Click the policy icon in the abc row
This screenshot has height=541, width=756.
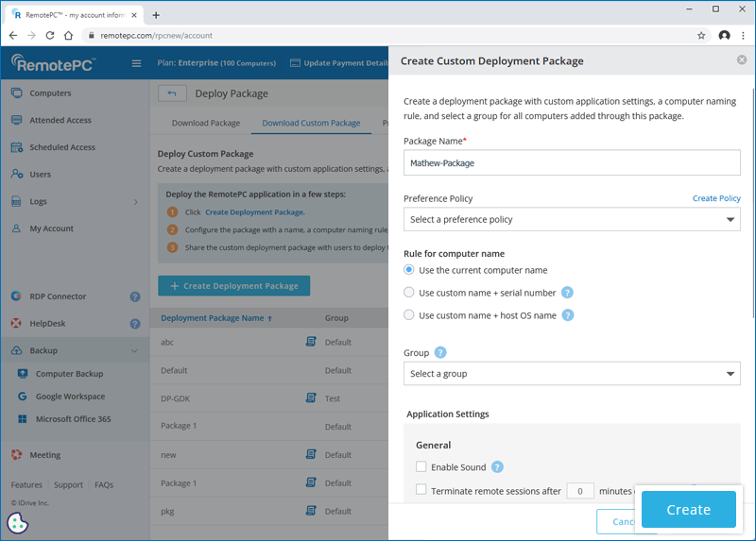(311, 343)
